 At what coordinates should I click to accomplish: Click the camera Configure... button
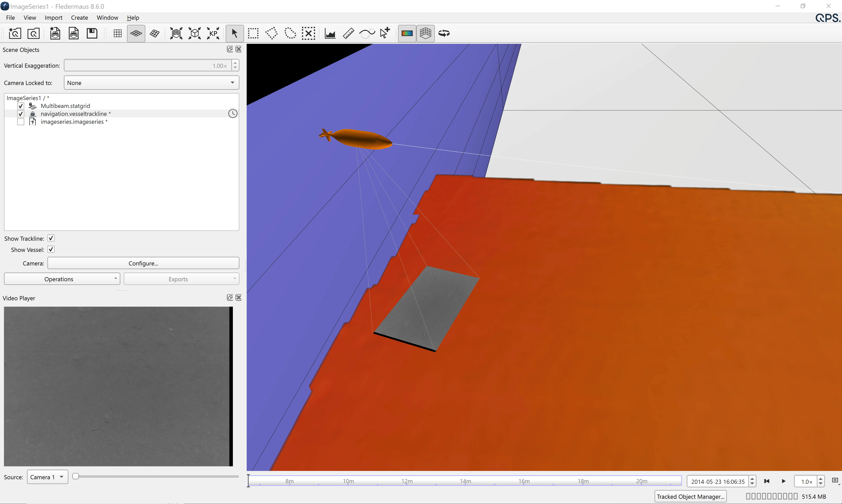point(143,263)
